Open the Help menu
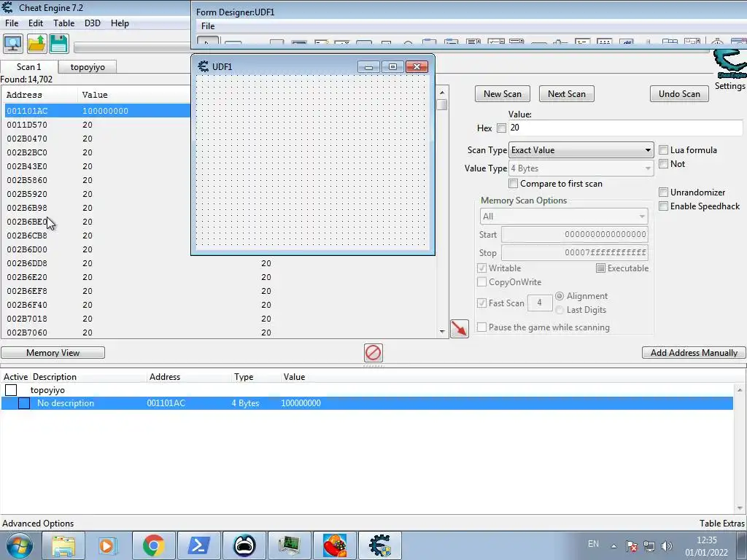 click(x=120, y=23)
